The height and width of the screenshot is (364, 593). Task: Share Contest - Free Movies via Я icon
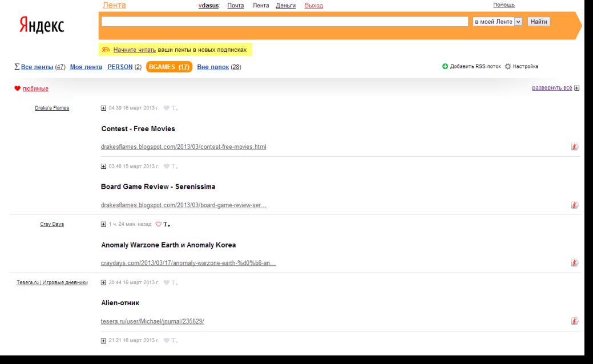coord(575,147)
